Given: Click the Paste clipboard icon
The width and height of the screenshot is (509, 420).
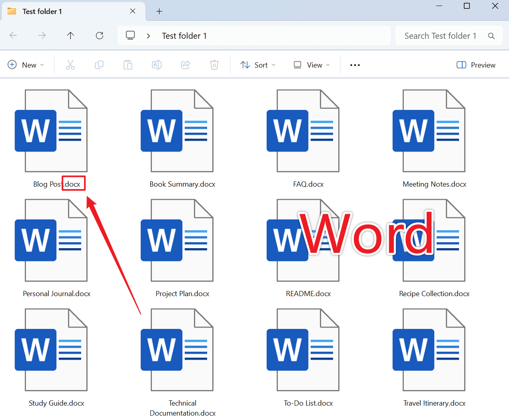Looking at the screenshot, I should point(128,65).
